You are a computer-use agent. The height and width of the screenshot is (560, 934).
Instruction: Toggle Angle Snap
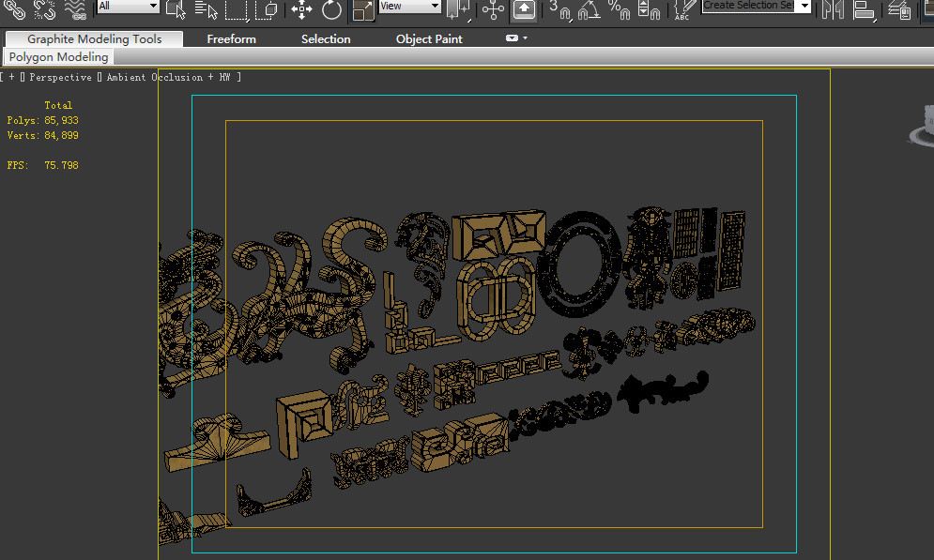[x=589, y=9]
